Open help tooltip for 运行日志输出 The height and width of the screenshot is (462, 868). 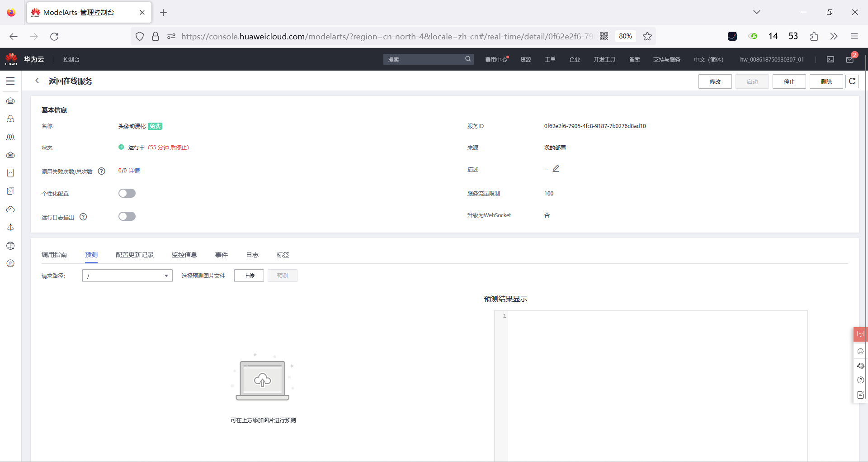83,217
